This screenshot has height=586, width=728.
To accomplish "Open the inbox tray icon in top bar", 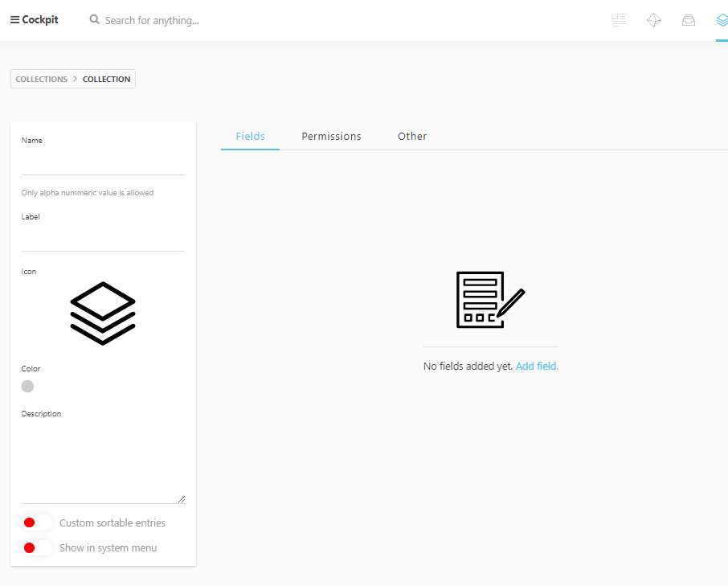I will point(689,20).
